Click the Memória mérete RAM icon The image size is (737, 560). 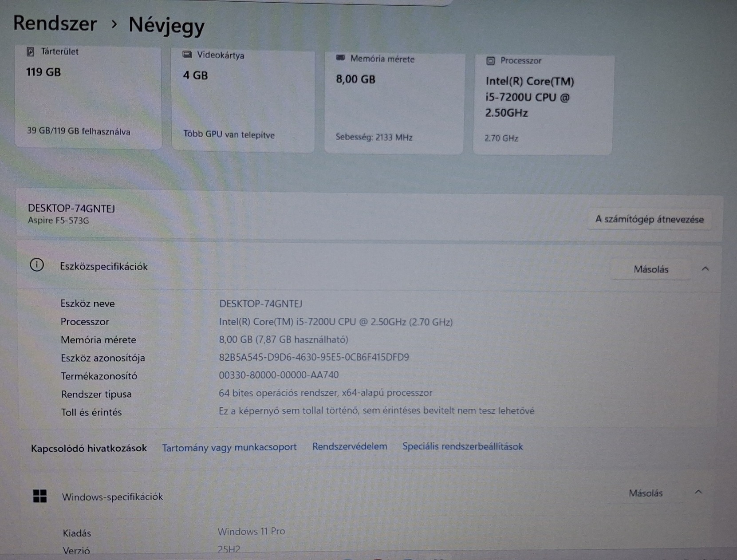(x=340, y=58)
